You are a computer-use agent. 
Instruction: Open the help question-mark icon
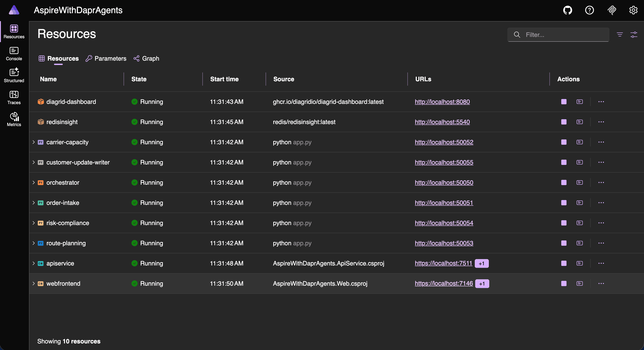pyautogui.click(x=589, y=10)
